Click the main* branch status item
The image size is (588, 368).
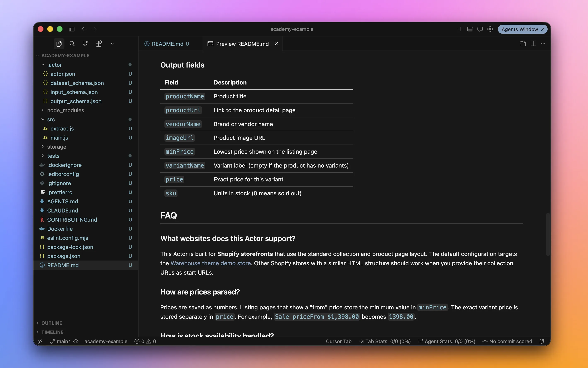60,341
